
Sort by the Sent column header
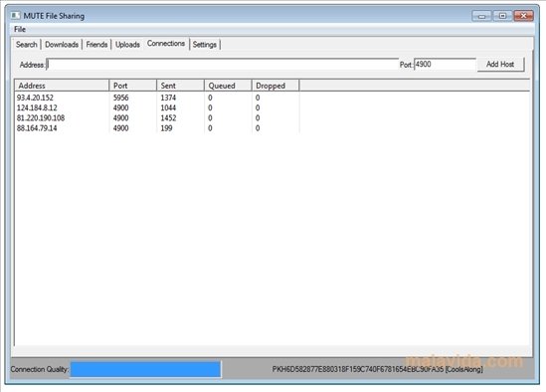(180, 86)
